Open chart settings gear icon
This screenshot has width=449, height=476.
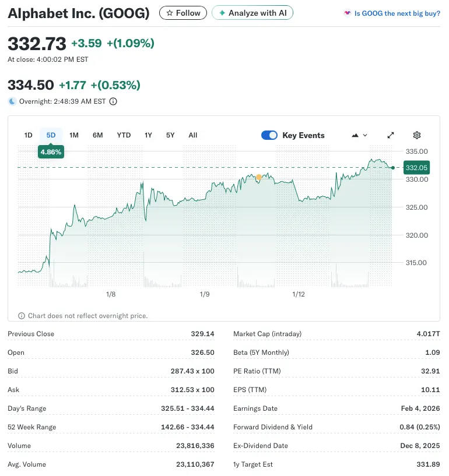tap(417, 135)
